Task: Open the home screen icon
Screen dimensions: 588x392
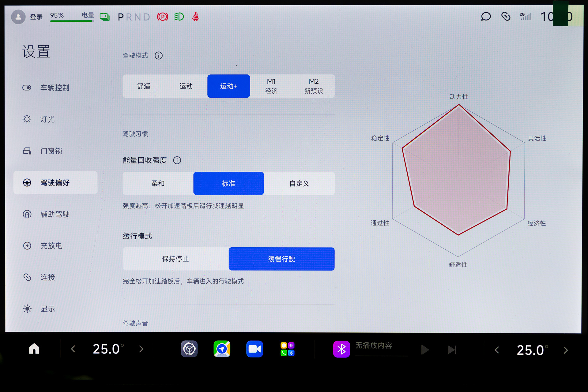Action: (x=34, y=349)
